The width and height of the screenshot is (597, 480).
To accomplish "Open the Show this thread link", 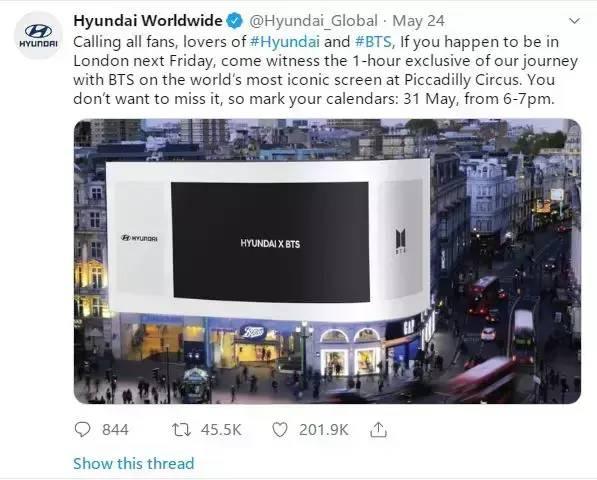I will (x=134, y=463).
